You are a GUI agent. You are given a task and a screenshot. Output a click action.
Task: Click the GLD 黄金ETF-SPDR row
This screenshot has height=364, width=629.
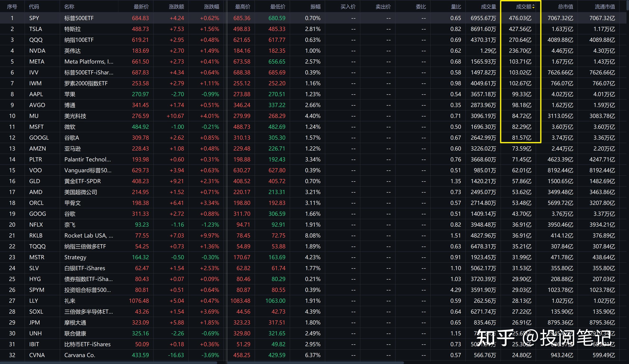[82, 181]
